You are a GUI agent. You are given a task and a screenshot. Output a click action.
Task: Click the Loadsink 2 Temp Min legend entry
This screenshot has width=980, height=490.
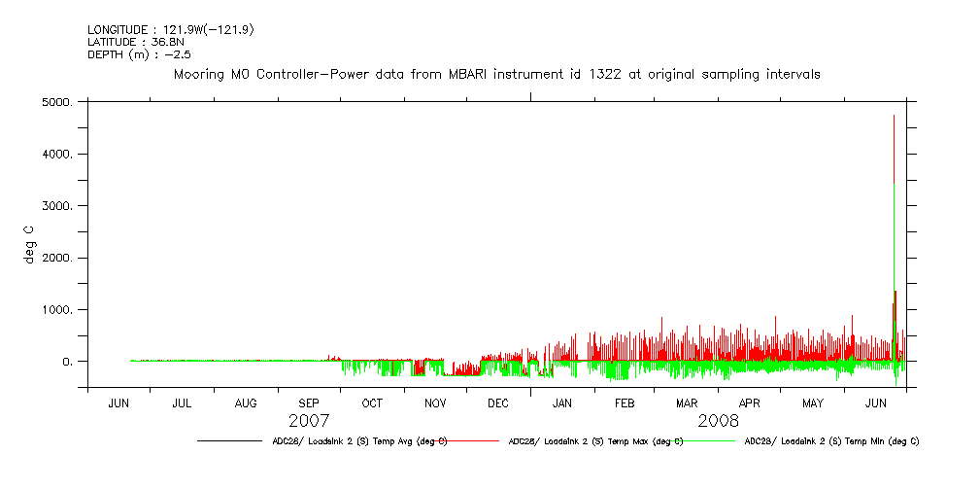[x=831, y=441]
